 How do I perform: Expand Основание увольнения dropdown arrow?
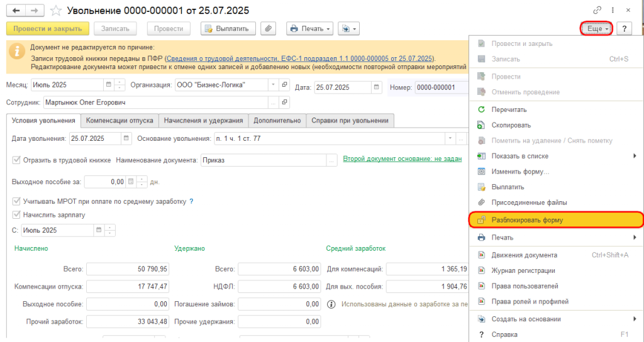[x=450, y=138]
